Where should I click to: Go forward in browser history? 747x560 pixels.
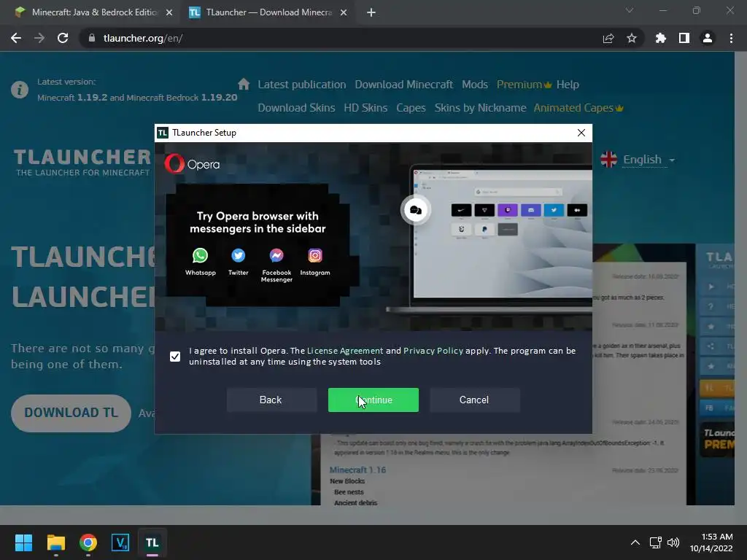click(39, 38)
